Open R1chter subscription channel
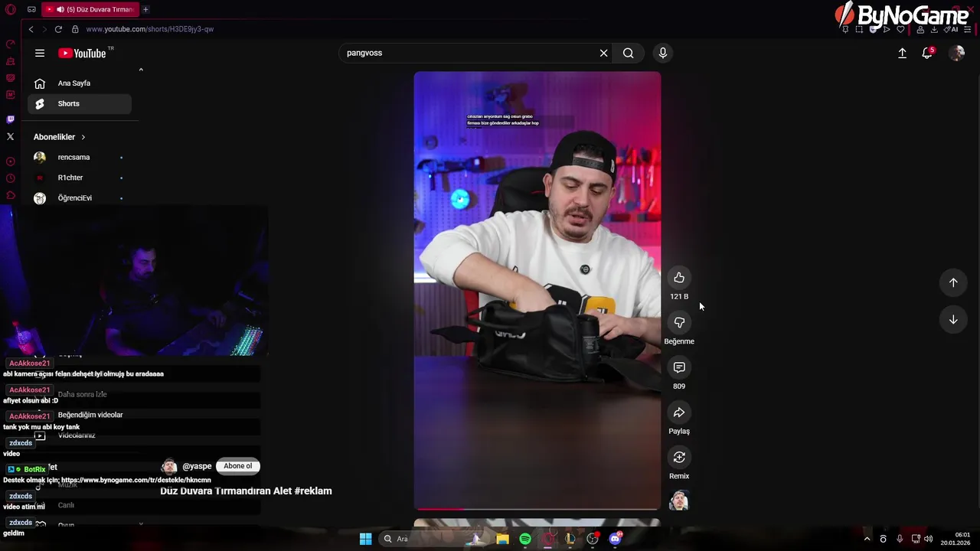980x551 pixels. point(80,178)
